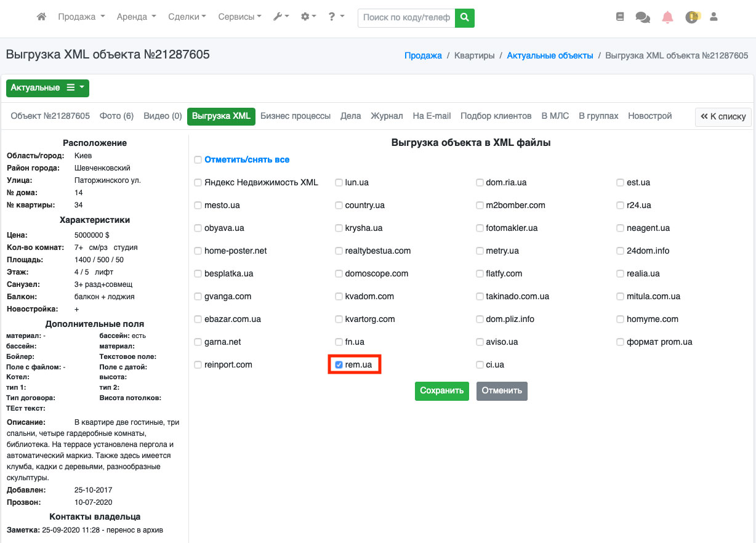Open the green Актуальные dropdown
Viewport: 756px width, 543px height.
pos(47,88)
